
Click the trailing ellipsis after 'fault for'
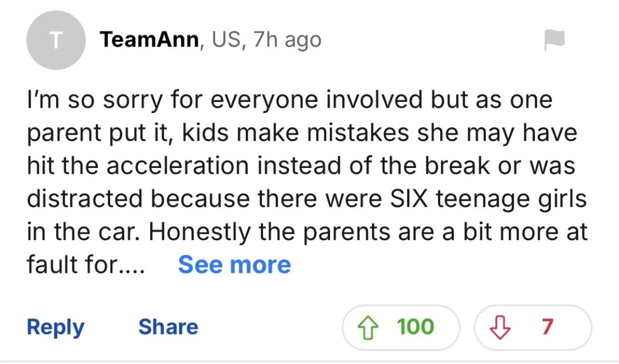click(x=132, y=266)
